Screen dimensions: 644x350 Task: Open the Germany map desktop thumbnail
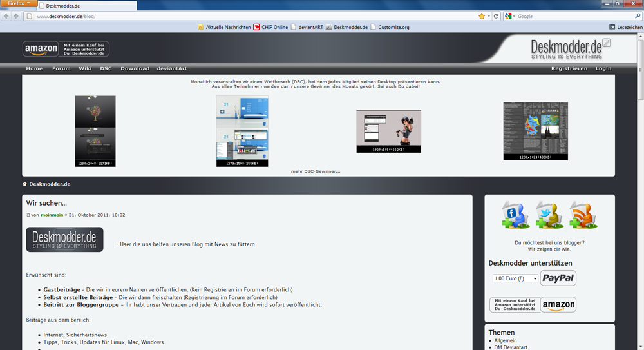coord(536,131)
